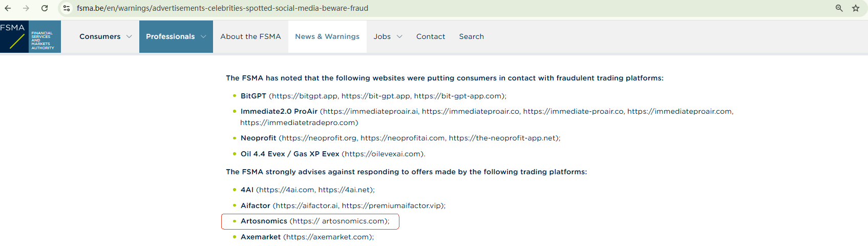Click the BitGPT list entry text
868x246 pixels.
pos(253,96)
